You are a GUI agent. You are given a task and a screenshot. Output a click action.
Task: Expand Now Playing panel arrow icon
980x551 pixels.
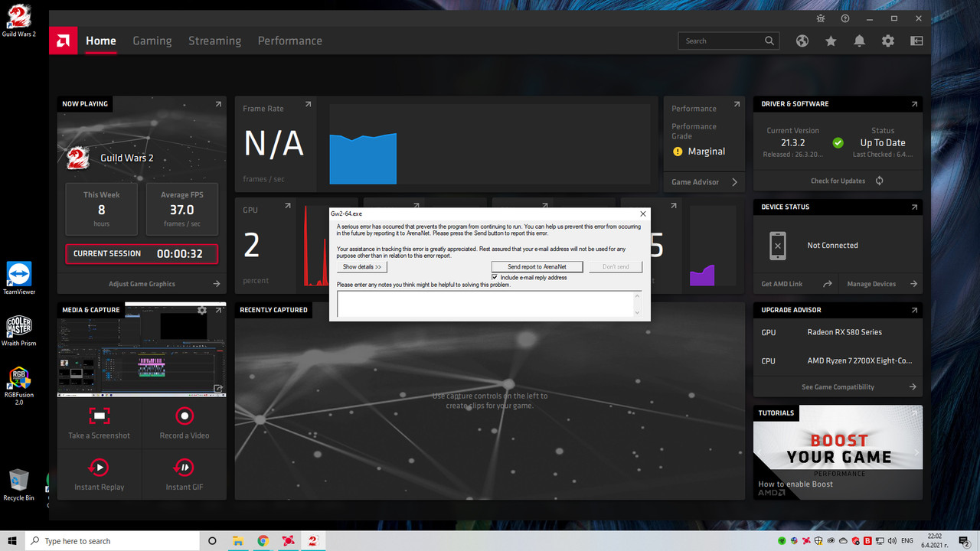point(218,104)
